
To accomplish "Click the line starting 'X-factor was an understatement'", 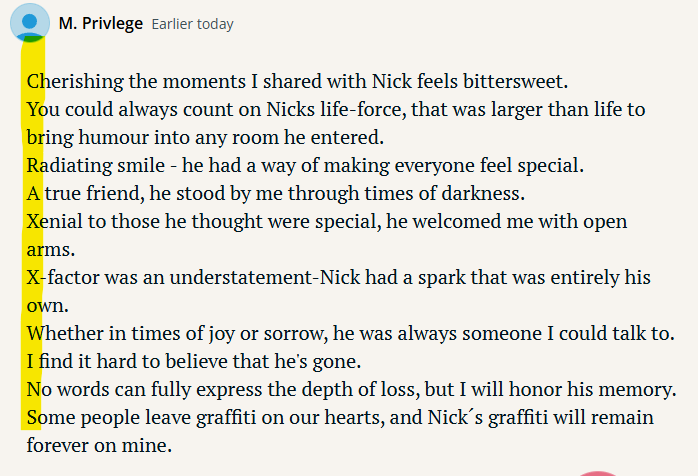I will (x=339, y=277).
